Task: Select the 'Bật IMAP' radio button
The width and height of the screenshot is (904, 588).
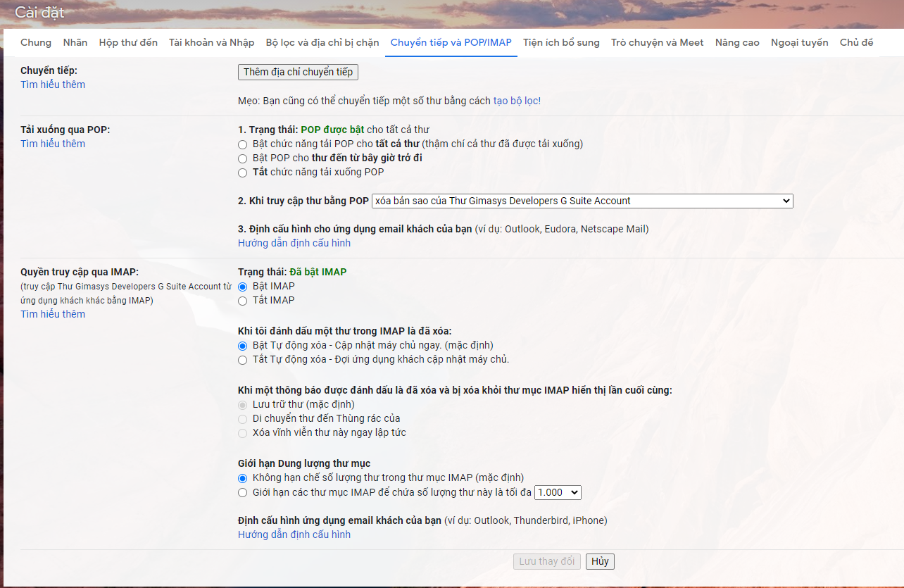Action: 242,287
